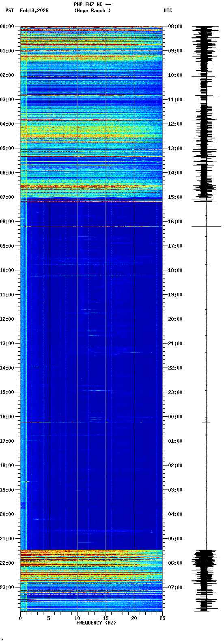
Task: Click the PST 01:00 time label
Action: pos(7,51)
